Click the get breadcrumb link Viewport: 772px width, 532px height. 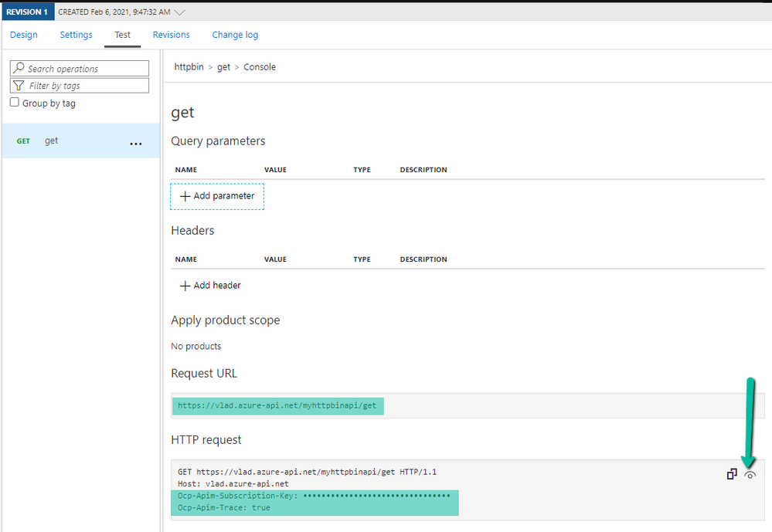point(223,67)
